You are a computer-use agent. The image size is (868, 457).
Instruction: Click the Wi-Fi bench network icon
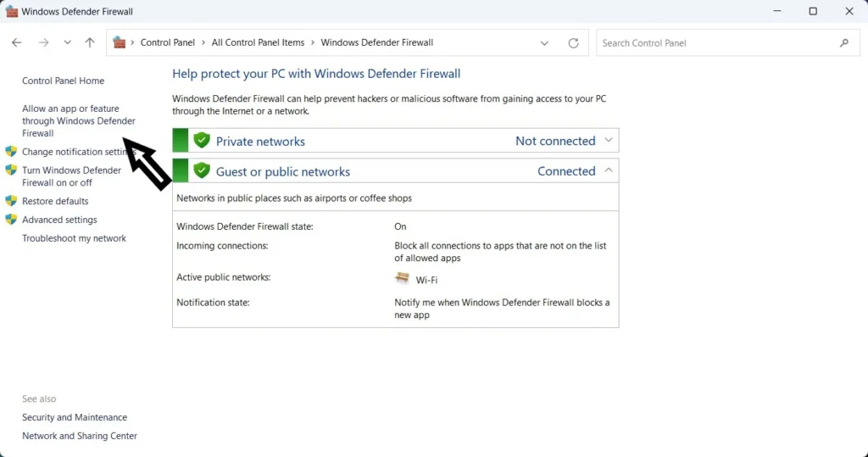click(x=403, y=278)
